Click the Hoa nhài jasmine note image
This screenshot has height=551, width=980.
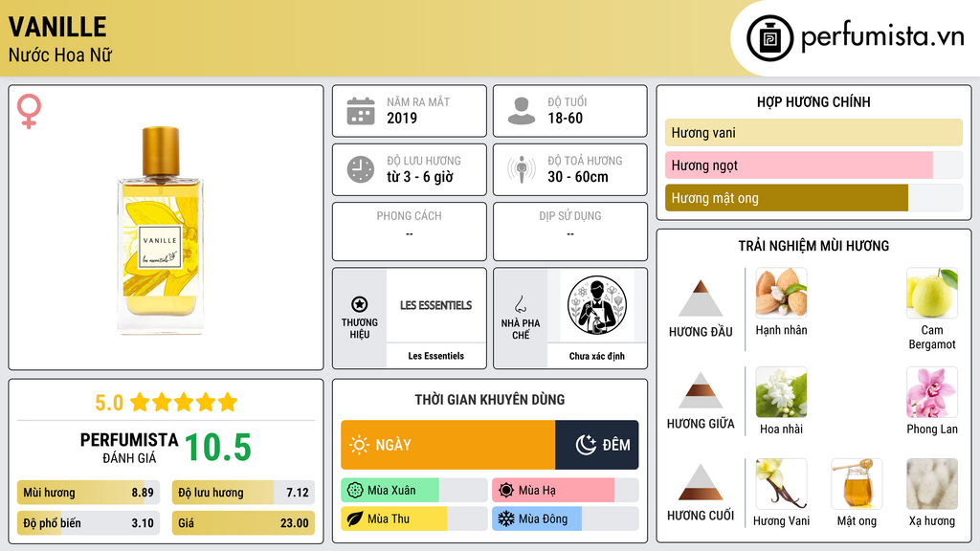tap(781, 391)
